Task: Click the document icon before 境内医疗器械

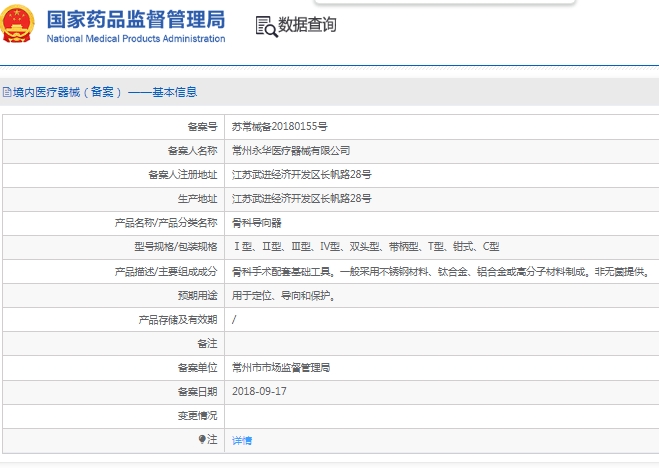Action: (x=7, y=92)
